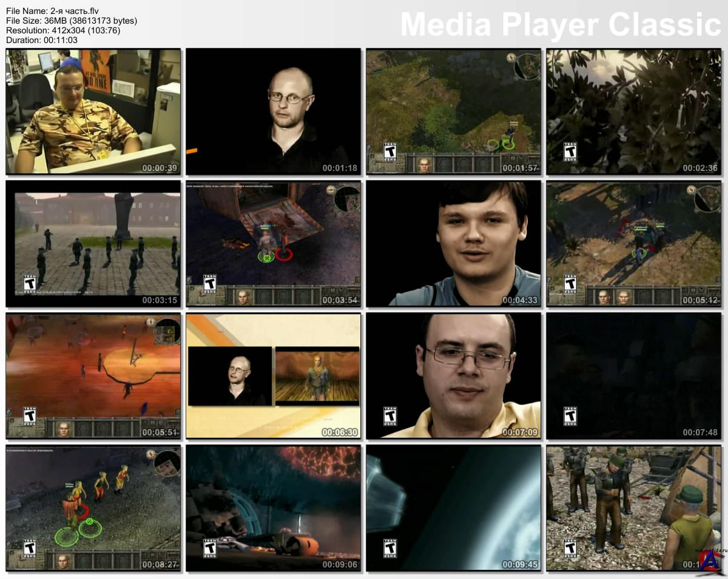
Task: Click the thumbnail timestamped 00:08:27
Action: pos(93,508)
